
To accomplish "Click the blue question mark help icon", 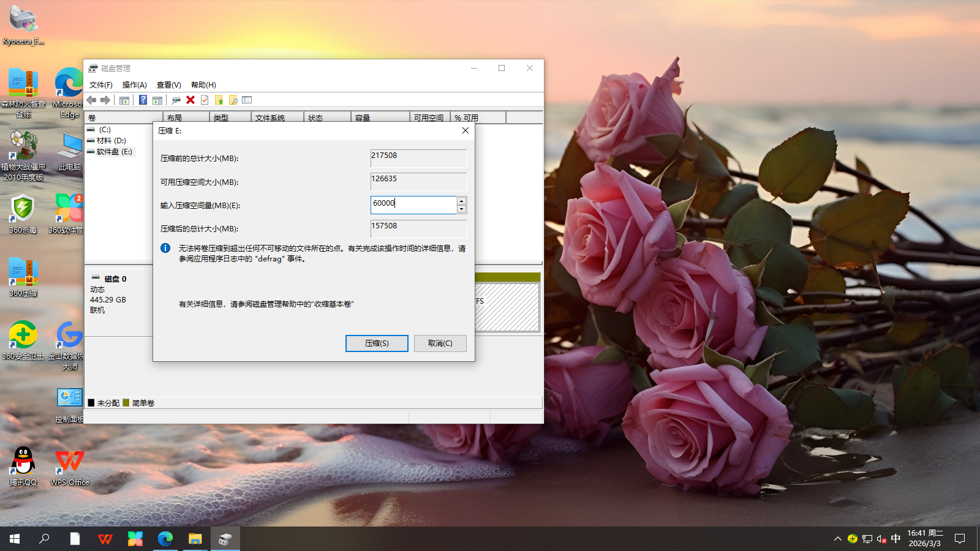I will 143,100.
